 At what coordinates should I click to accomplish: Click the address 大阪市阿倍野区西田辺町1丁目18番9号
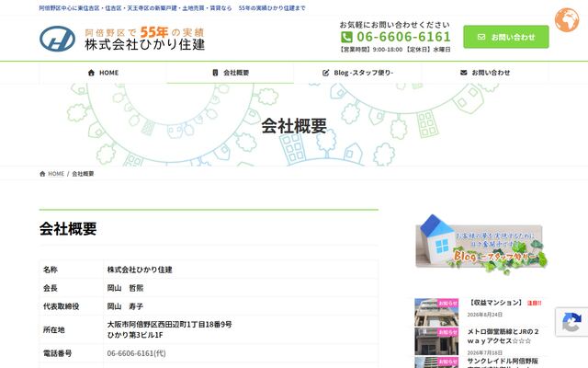(169, 324)
